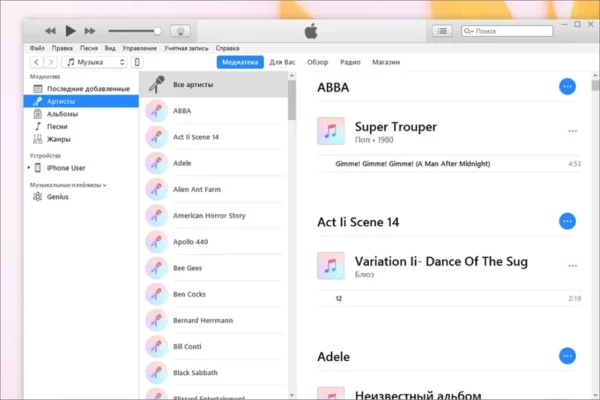
Task: Open the blue more button beside Adele heading
Action: tap(567, 356)
